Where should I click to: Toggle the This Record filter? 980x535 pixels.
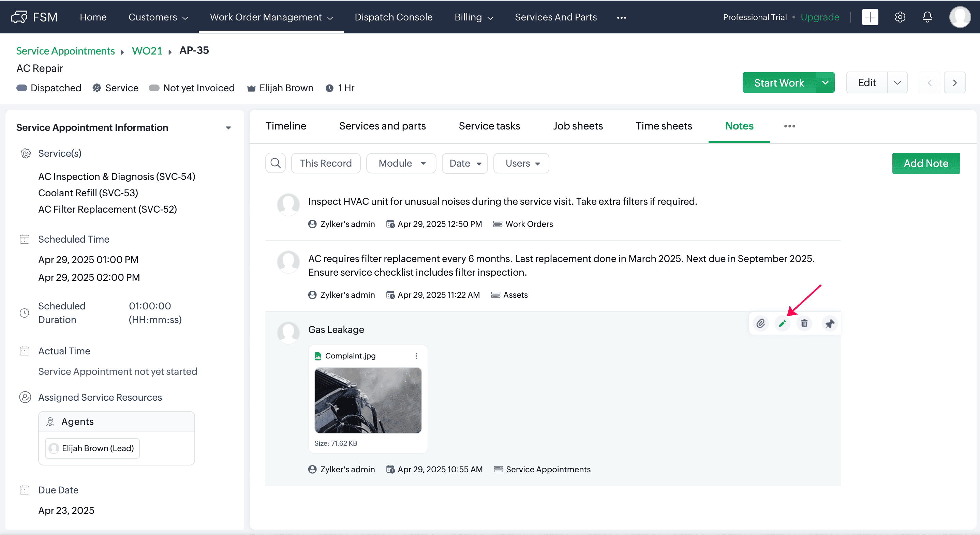(326, 163)
